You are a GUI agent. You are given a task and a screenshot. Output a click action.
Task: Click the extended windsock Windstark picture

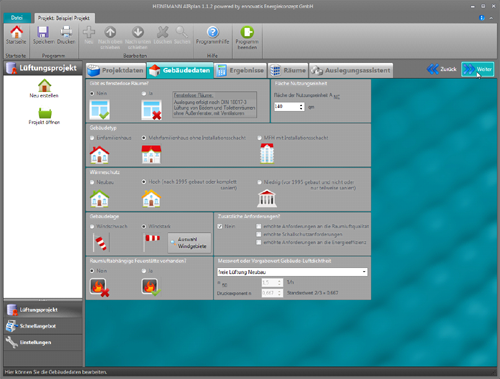pyautogui.click(x=152, y=243)
